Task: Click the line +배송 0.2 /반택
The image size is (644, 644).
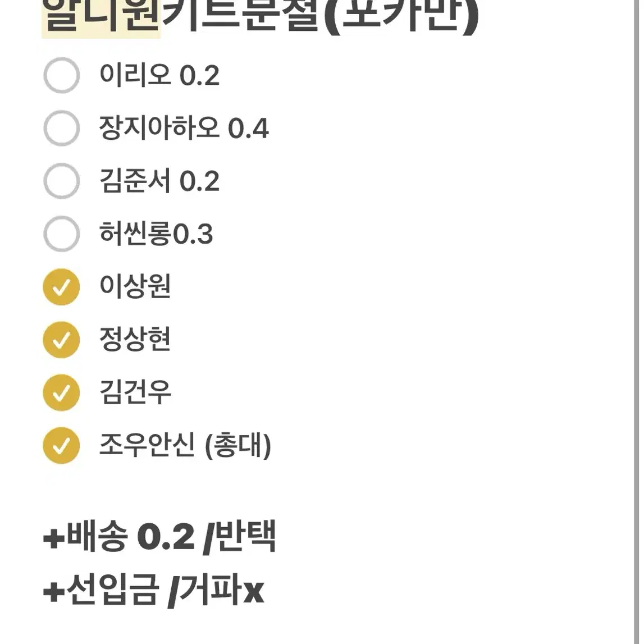Action: (160, 538)
